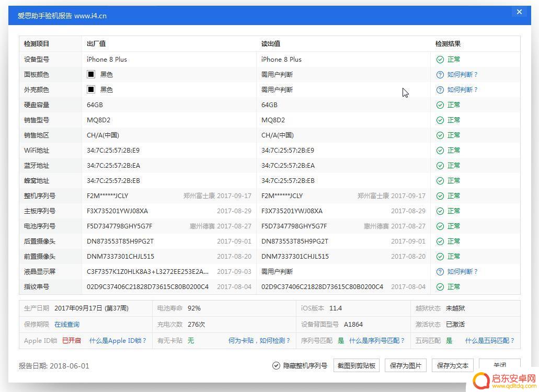Click the green check icon in 整机序列号 row

(440, 196)
